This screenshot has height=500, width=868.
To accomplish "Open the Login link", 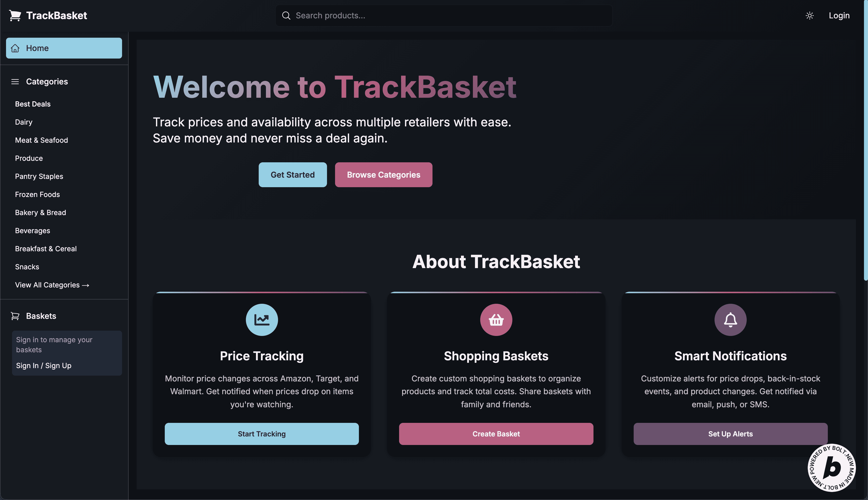I will tap(839, 16).
